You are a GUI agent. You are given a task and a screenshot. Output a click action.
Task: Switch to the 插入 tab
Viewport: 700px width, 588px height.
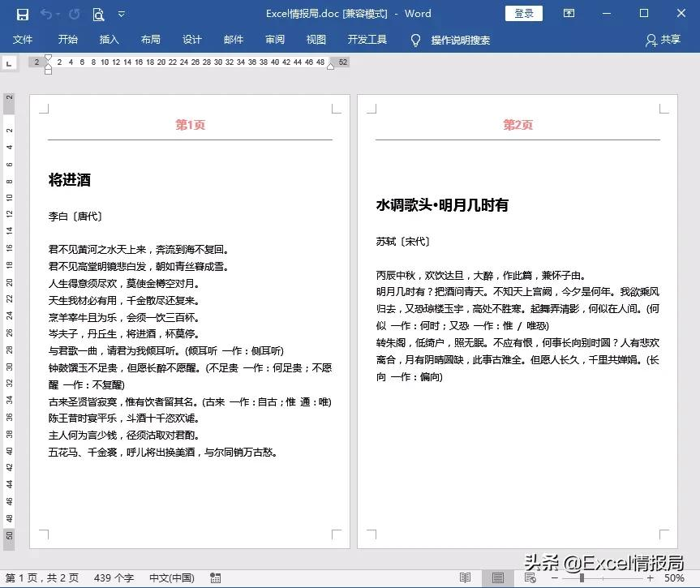point(109,39)
